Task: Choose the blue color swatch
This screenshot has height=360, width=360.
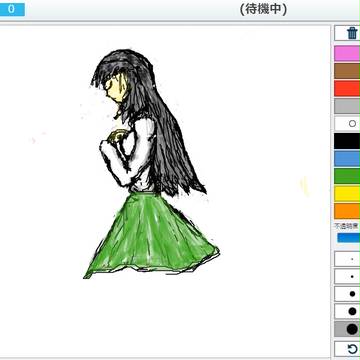Action: [347, 159]
